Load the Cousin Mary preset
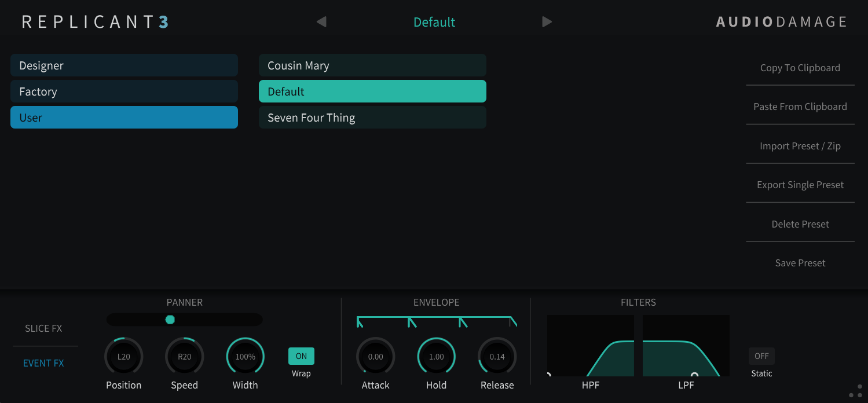 click(x=372, y=65)
